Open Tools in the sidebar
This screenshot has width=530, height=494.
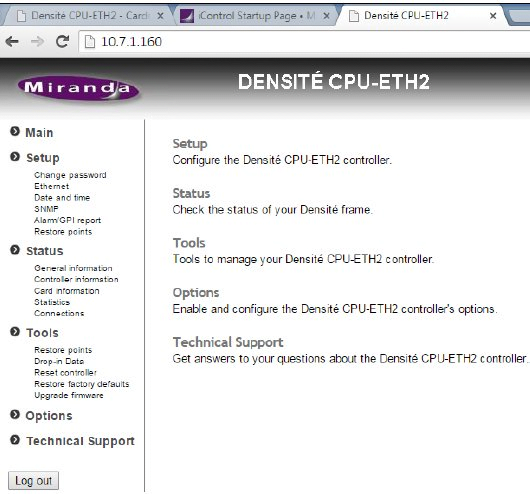pos(42,333)
